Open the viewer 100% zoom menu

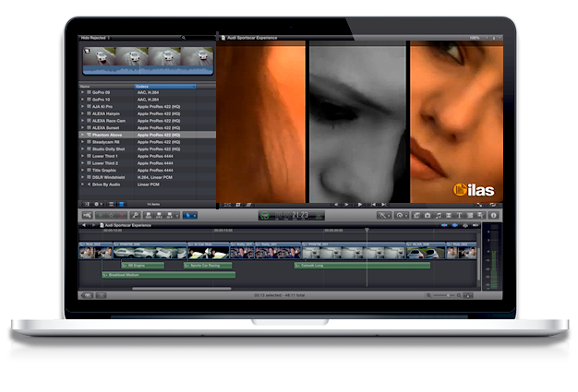coord(477,38)
